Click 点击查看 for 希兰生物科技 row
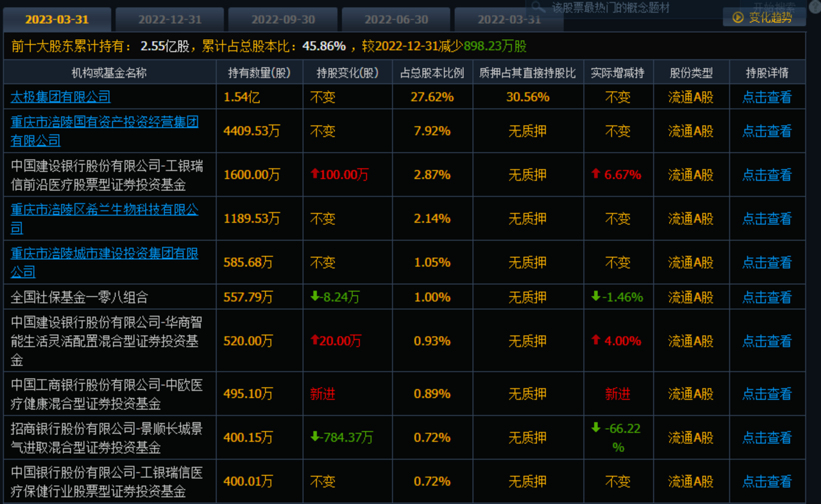 pos(767,219)
